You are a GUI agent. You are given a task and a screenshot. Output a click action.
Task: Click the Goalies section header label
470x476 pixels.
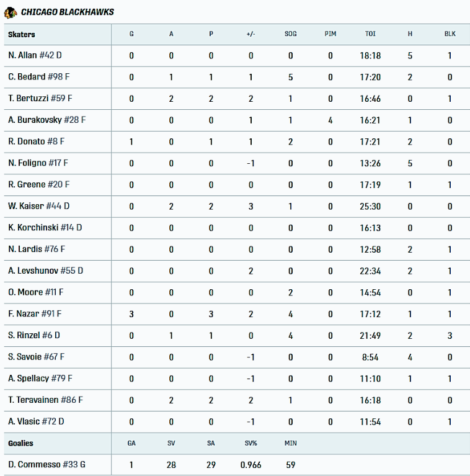tap(21, 443)
